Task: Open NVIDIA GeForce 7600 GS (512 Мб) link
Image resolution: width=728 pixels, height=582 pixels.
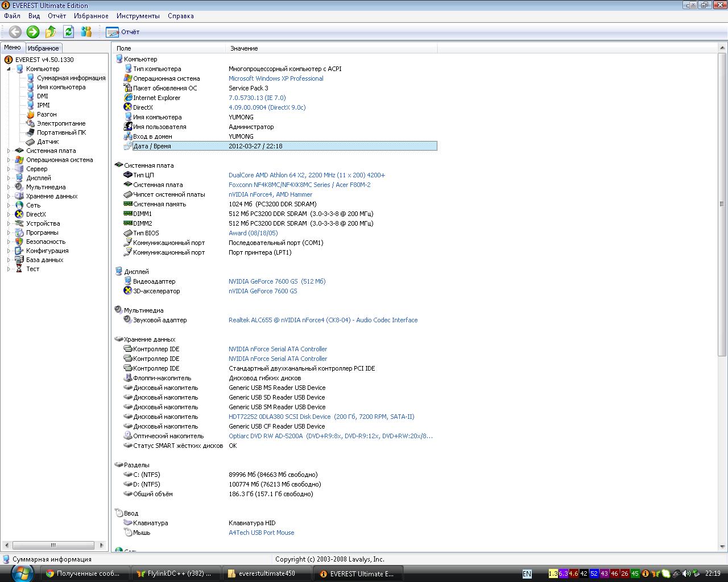Action: point(277,281)
